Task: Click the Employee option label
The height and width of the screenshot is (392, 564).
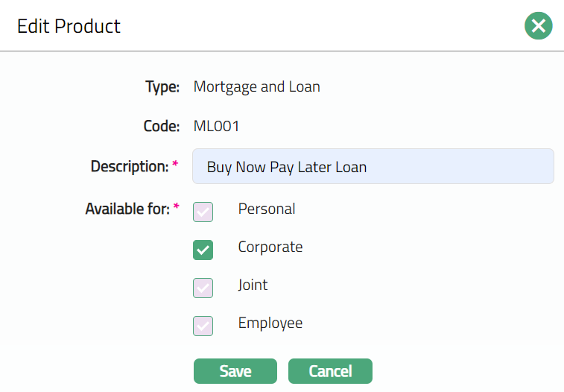Action: point(270,323)
